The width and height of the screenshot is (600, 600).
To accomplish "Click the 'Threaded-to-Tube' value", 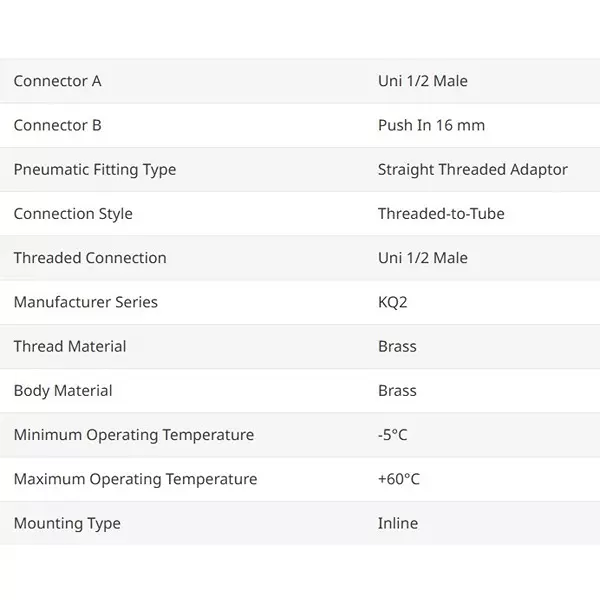I will coord(441,213).
